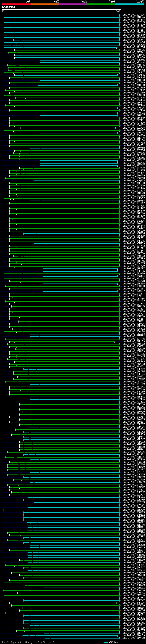Screen dimensions: 146x644
Task: Select the UniRef100_C5X7H3 label
Action: click(133, 178)
